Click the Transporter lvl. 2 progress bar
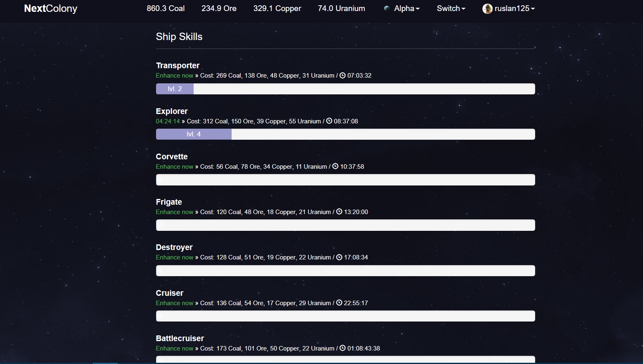Viewport: 643px width, 364px height. (x=175, y=89)
